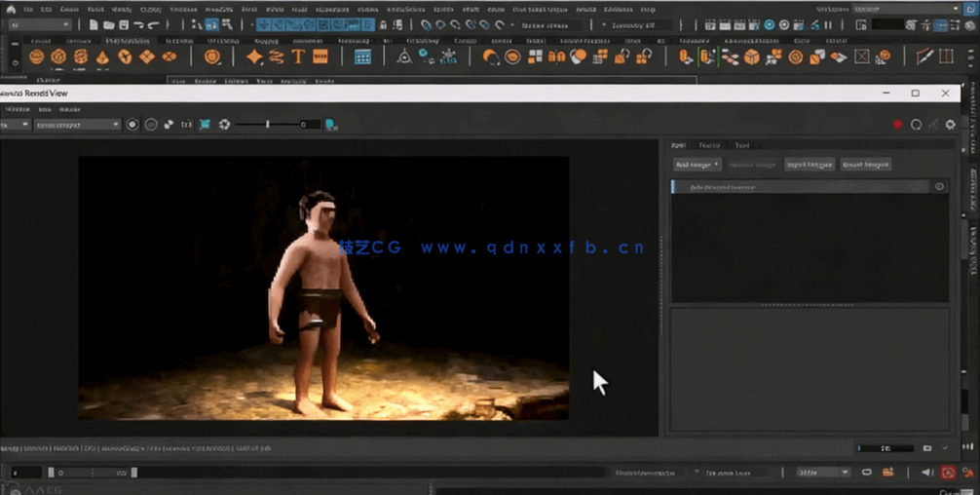980x495 pixels.
Task: Open the Add Imager dropdown
Action: (x=697, y=165)
